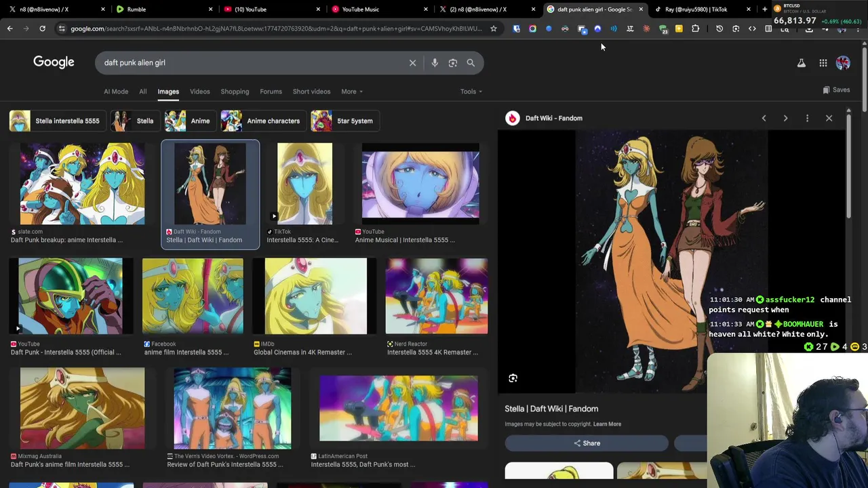Screen dimensions: 868x488
Task: Open LatinAmerican Post Interstella thumbnail
Action: [399, 409]
